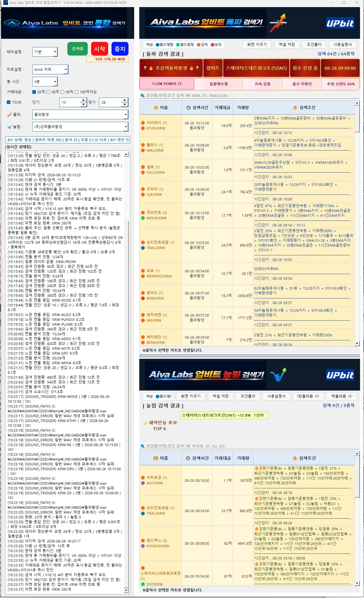Click the 돌파 search field for coin name
The image size is (364, 598).
point(250,96)
